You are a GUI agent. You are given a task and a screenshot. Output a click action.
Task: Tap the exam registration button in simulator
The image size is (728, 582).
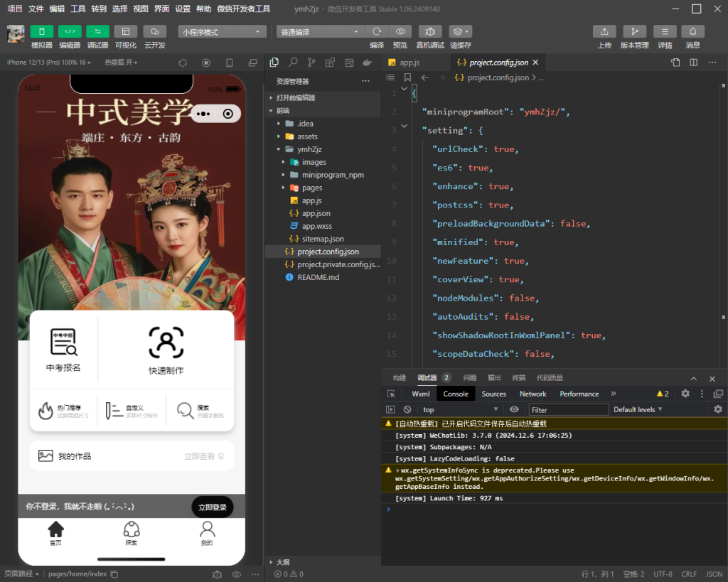pos(63,350)
